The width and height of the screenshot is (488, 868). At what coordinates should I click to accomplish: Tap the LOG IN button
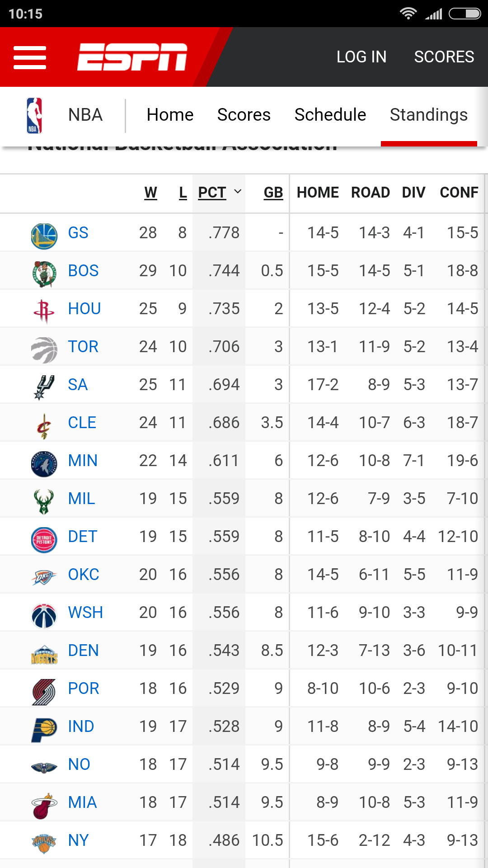[x=361, y=57]
